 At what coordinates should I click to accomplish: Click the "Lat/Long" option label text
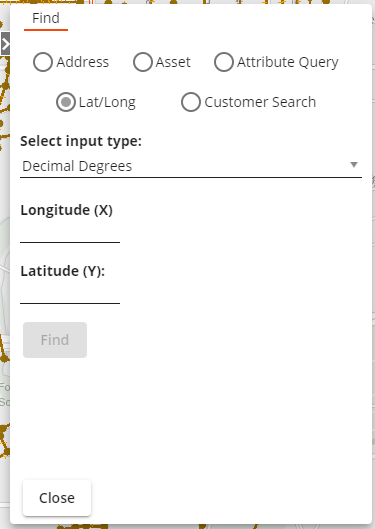pyautogui.click(x=107, y=102)
